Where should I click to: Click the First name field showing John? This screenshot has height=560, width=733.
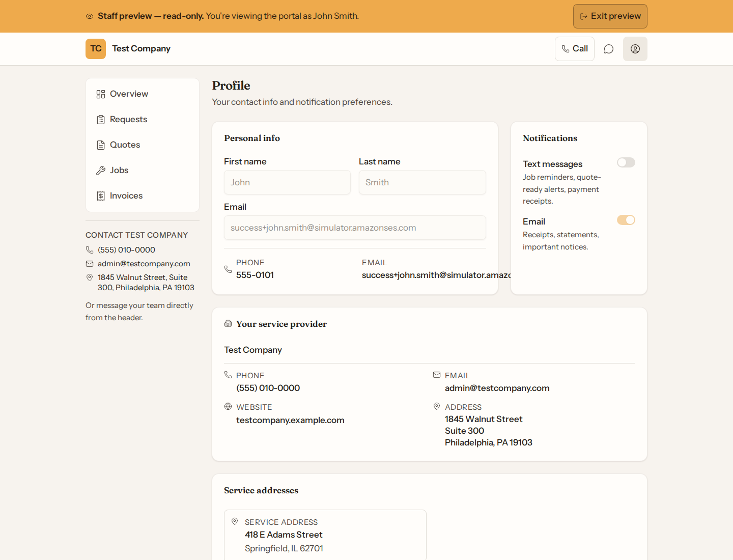point(287,182)
